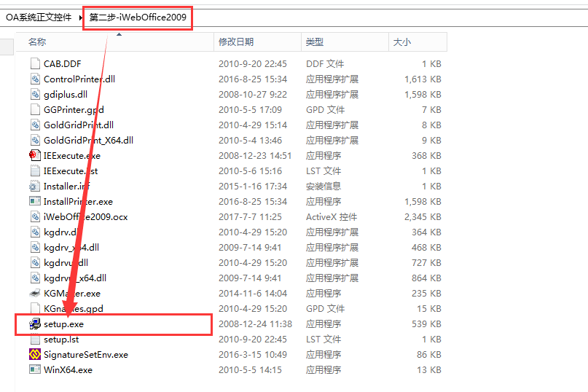588x392 pixels.
Task: Click date 2017-7-7 11:25 of iWebOffice2009.ocx
Action: pos(250,217)
